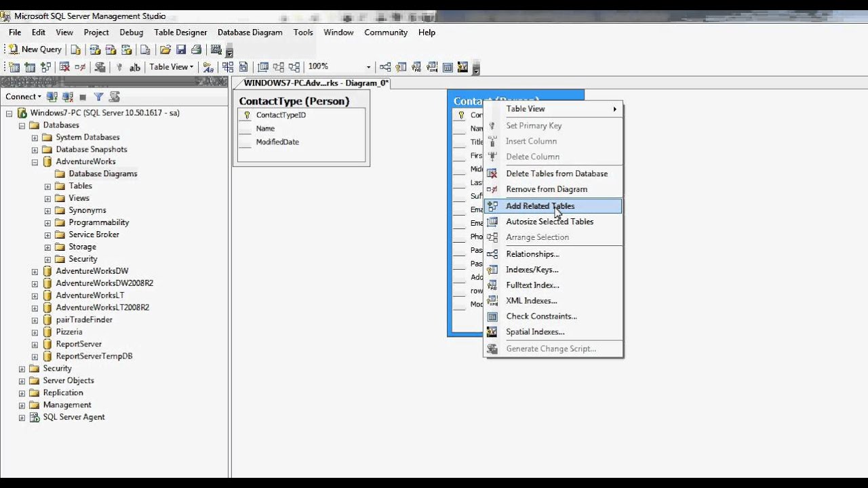Click Analysis Services MDX Query icon
Image resolution: width=868 pixels, height=488 pixels.
coord(95,49)
